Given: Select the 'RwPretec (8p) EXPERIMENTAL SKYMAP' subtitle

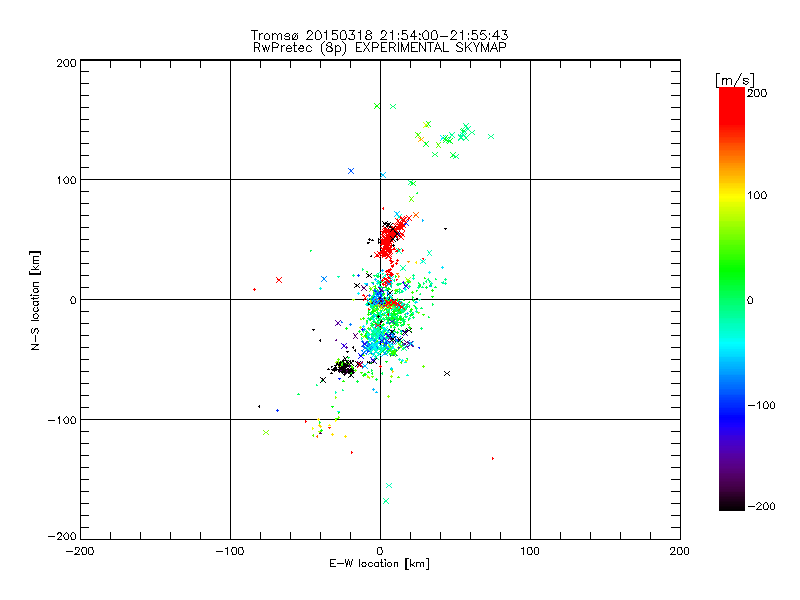Looking at the screenshot, I should (379, 48).
